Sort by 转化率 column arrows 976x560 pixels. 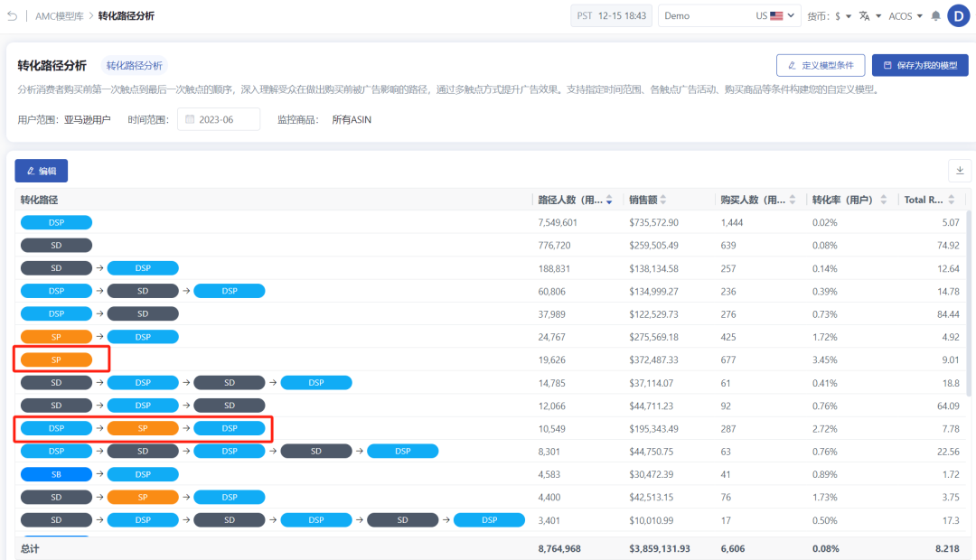coord(883,200)
